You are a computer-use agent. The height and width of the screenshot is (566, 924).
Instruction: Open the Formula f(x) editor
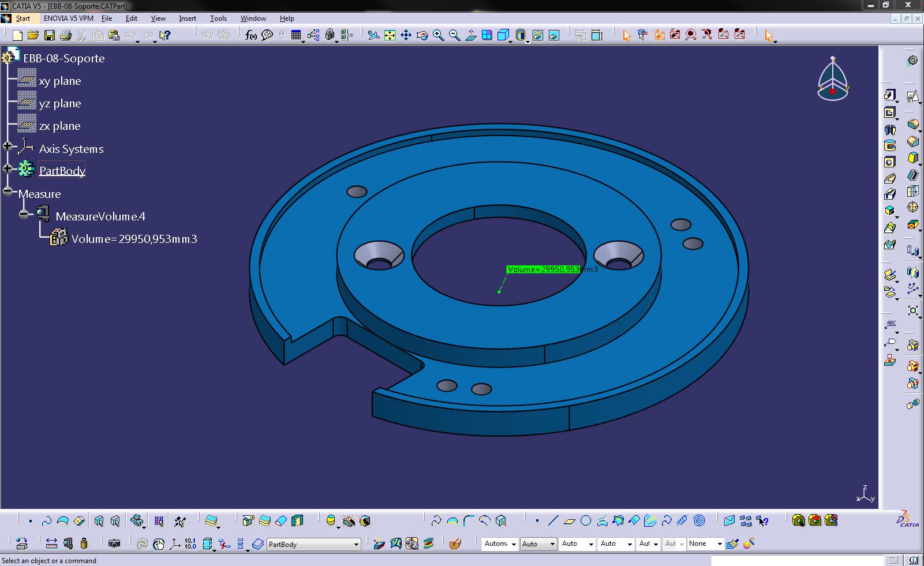click(x=250, y=36)
